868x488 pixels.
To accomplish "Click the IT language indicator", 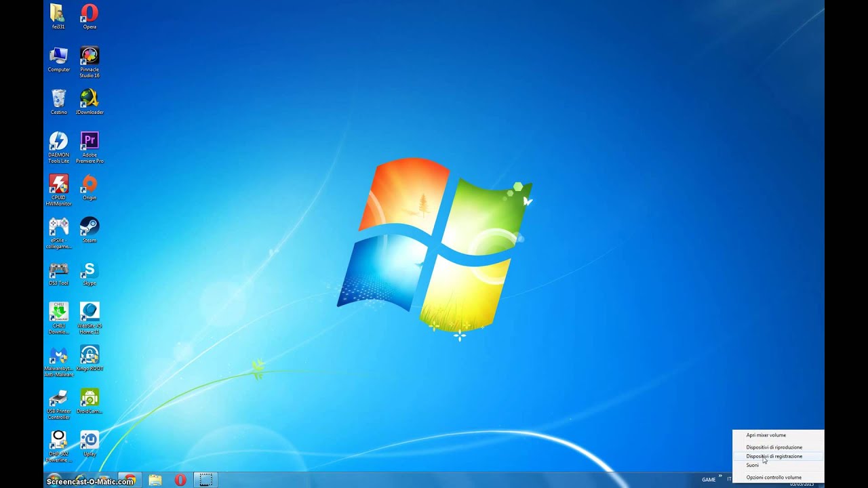I will click(x=729, y=480).
